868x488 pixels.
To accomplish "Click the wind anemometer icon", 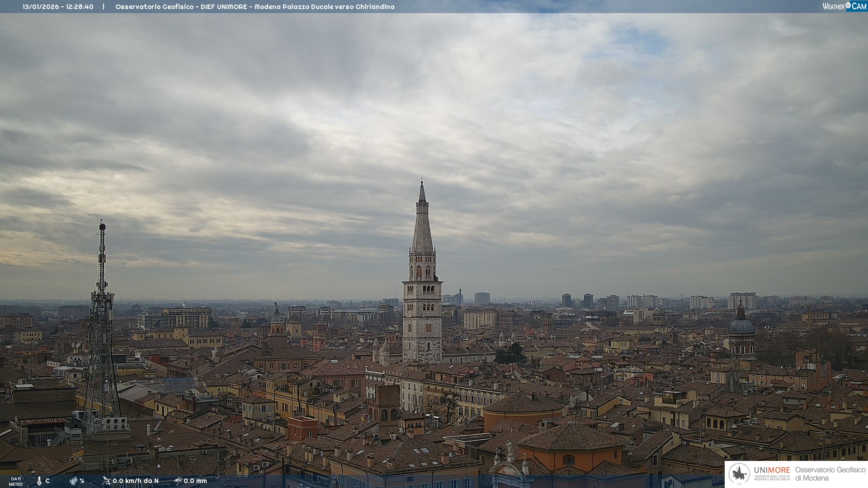I will 106,481.
